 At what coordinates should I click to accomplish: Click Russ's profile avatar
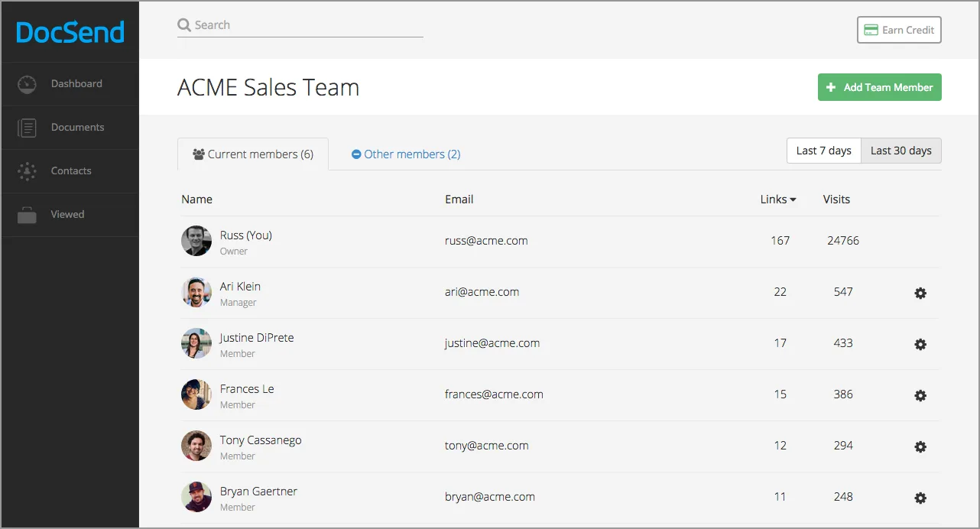196,241
